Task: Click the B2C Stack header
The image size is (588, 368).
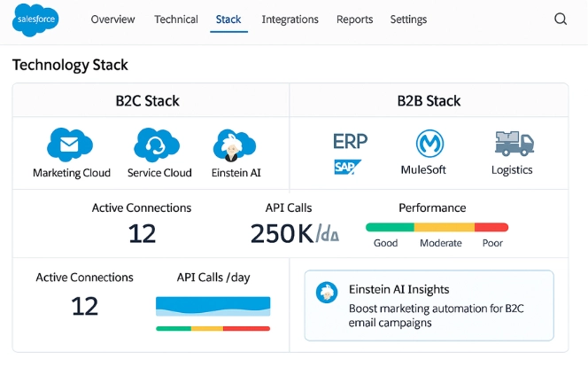Action: [x=147, y=100]
